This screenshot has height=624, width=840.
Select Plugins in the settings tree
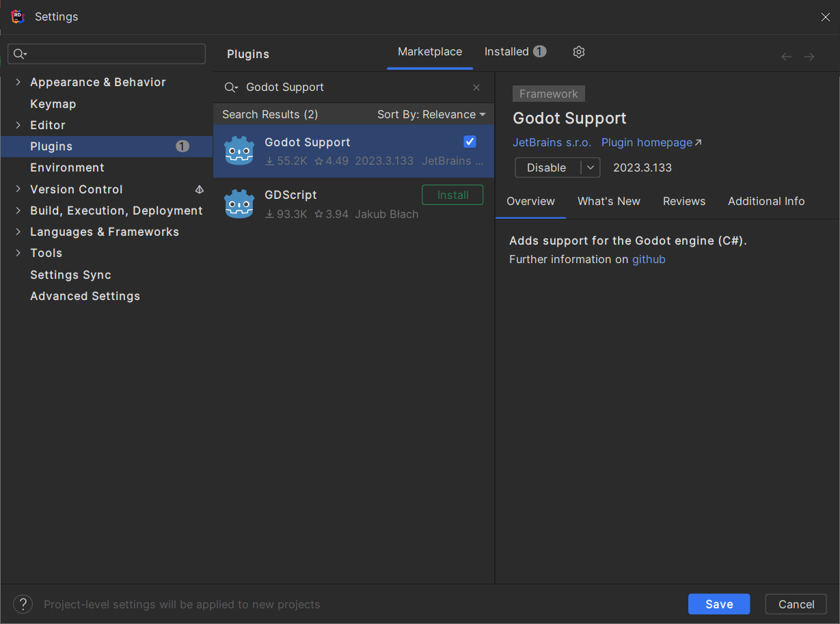tap(107, 146)
